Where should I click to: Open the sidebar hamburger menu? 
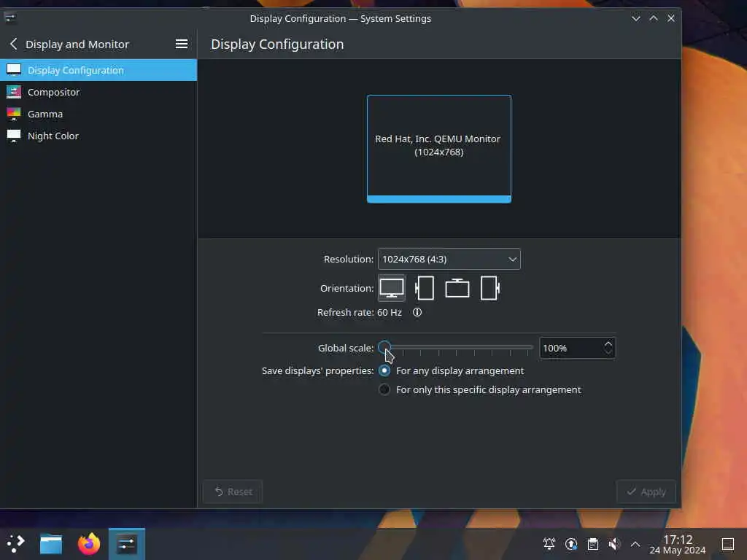click(181, 44)
